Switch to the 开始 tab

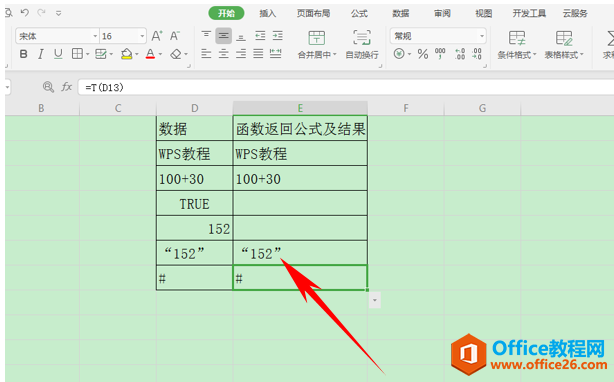pos(226,13)
